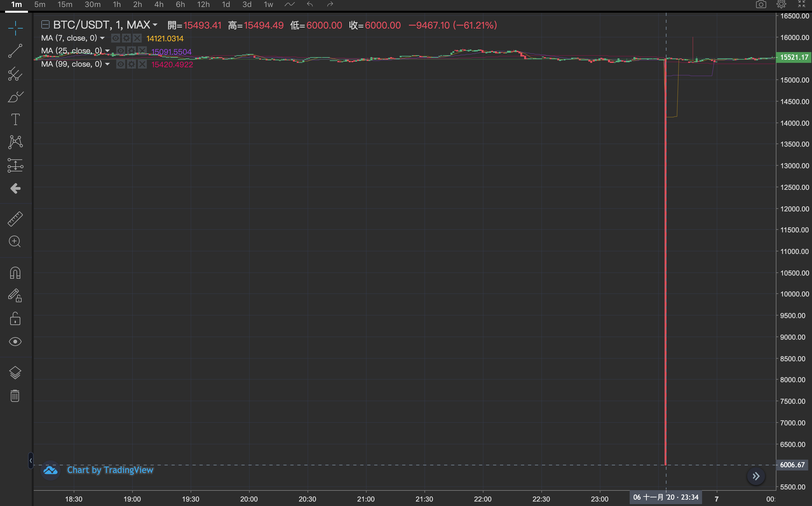Click the TradingView cloud logo

(51, 470)
